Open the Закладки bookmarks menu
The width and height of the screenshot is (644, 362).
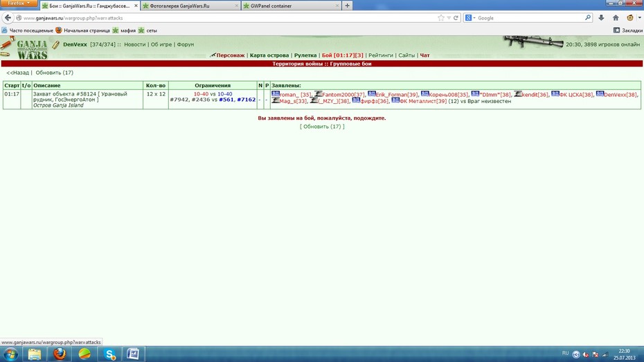tap(627, 30)
